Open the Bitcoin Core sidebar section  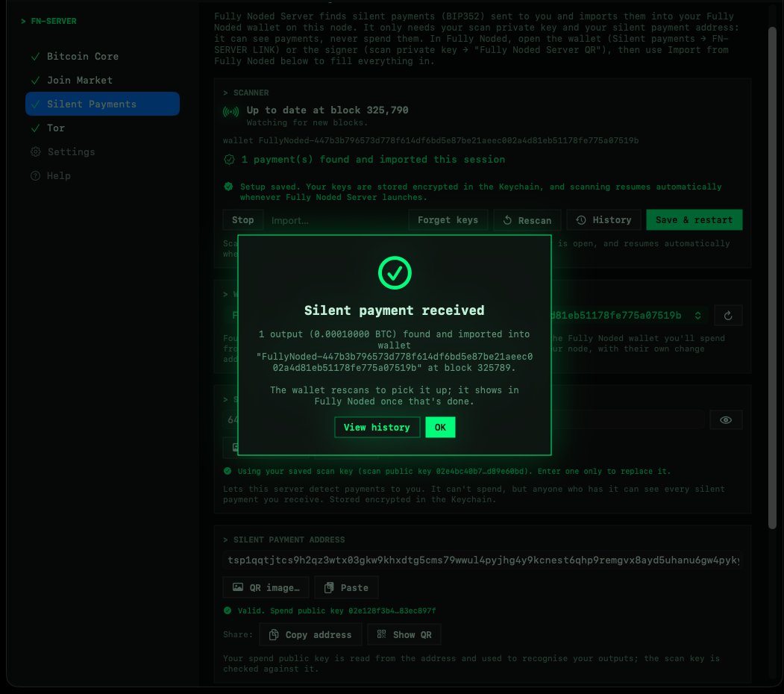pyautogui.click(x=102, y=57)
